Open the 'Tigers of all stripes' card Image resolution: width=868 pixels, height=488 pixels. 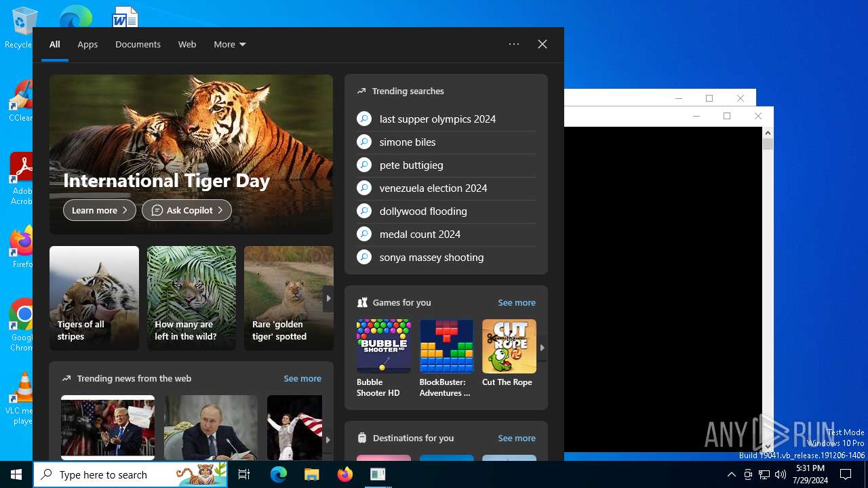94,298
